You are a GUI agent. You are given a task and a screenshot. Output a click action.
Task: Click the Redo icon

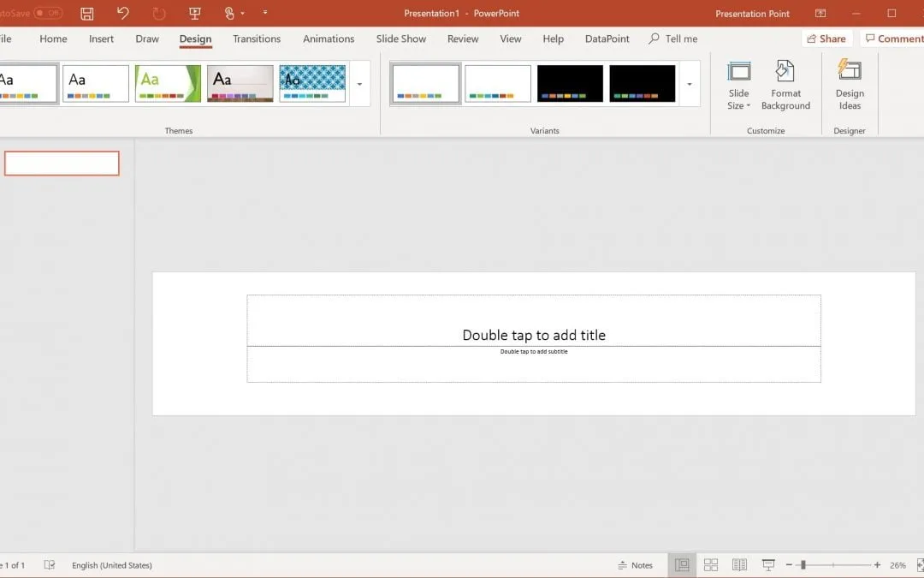pos(158,13)
